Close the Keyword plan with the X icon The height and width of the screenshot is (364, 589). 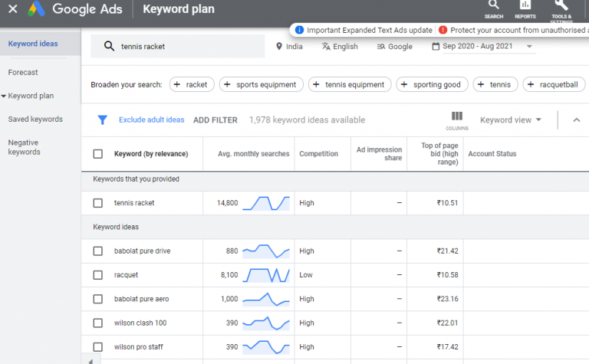click(x=13, y=8)
